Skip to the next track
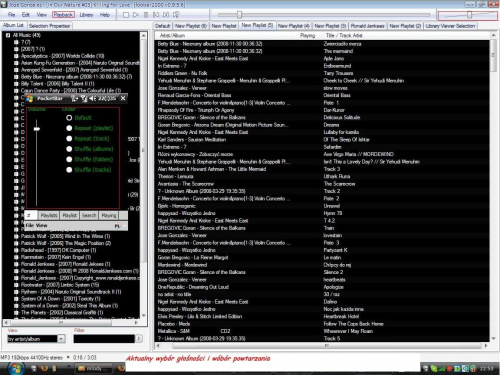This screenshot has height=375, width=500. [x=166, y=15]
